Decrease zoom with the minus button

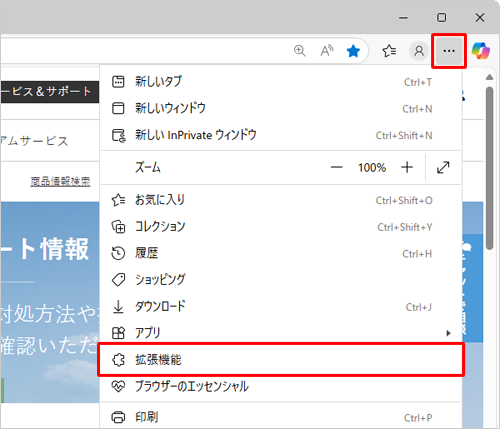(x=336, y=167)
